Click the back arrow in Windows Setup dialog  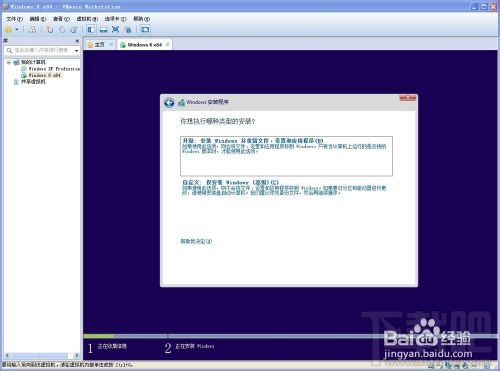169,103
